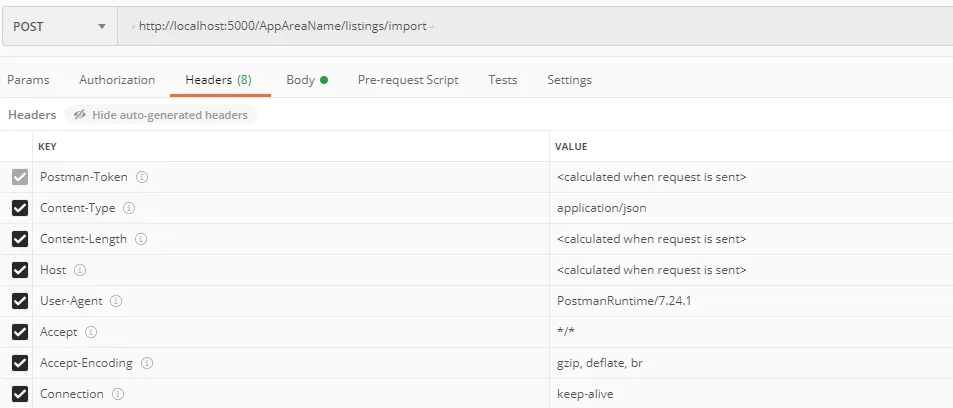The height and width of the screenshot is (408, 953).
Task: Click info icon next to Postman-Token
Action: pos(142,177)
